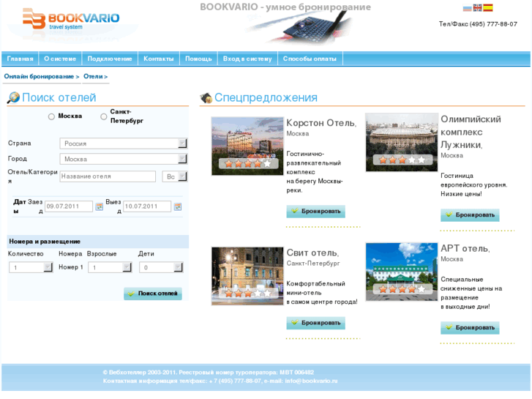Open the check-in date calendar icon
Viewport: 532px width, 399px height.
tap(99, 206)
